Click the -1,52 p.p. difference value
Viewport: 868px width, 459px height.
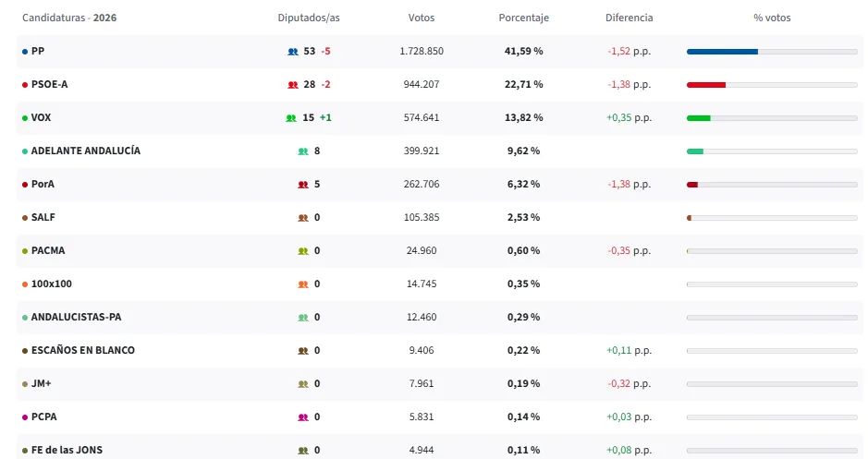(629, 51)
